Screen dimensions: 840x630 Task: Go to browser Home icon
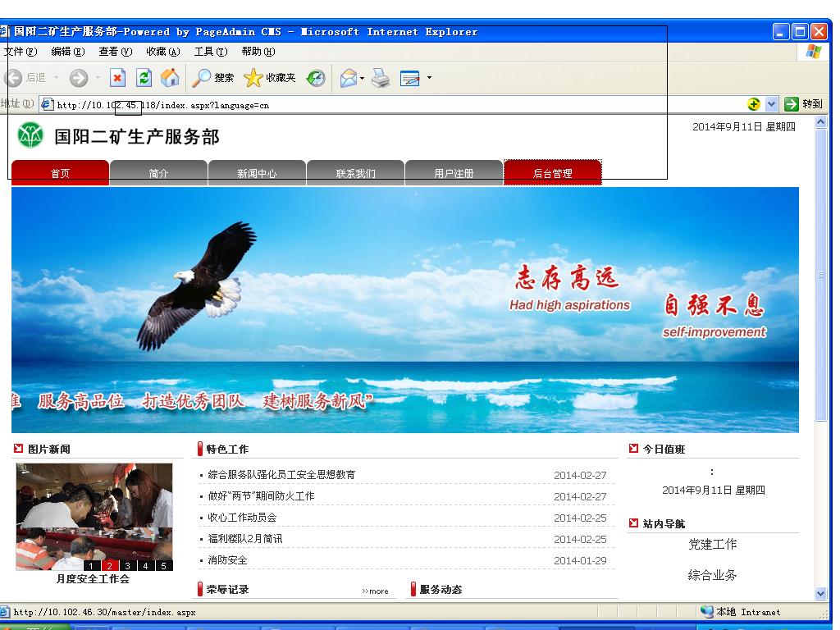click(170, 78)
